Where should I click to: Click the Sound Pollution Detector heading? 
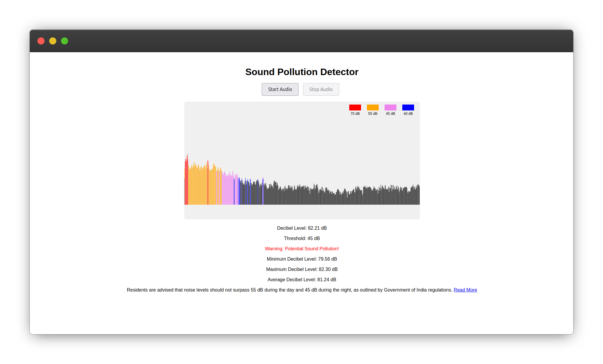coord(301,72)
